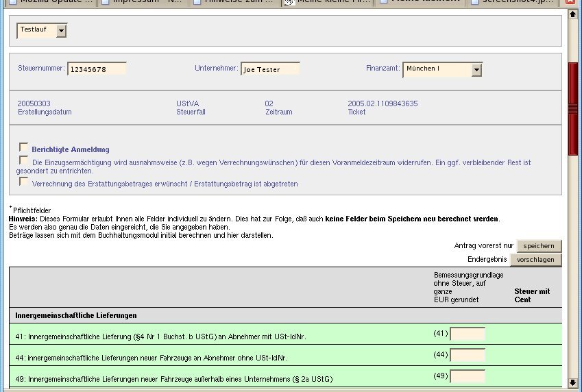Click row text 41: Innergemeinschaftliche Lieferung

(160, 336)
